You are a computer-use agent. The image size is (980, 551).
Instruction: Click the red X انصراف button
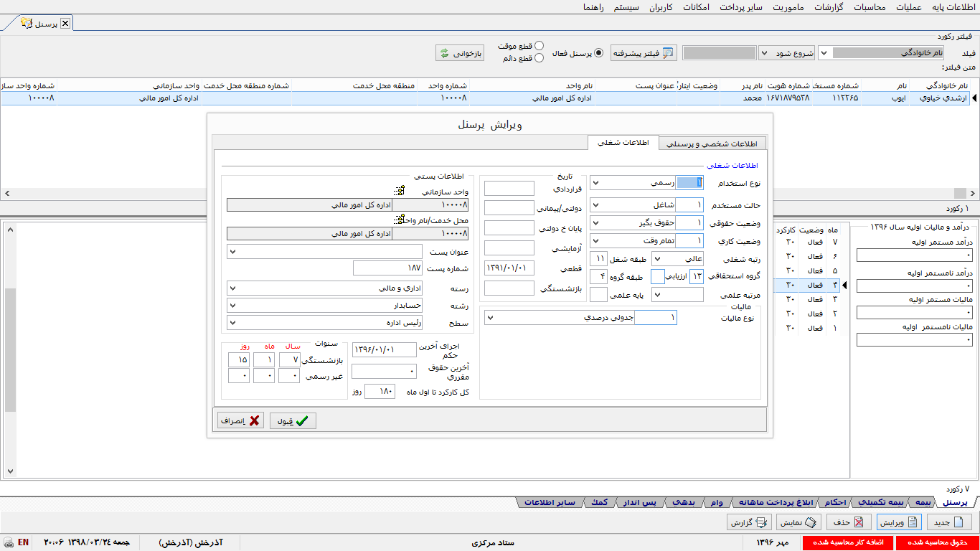pyautogui.click(x=240, y=421)
